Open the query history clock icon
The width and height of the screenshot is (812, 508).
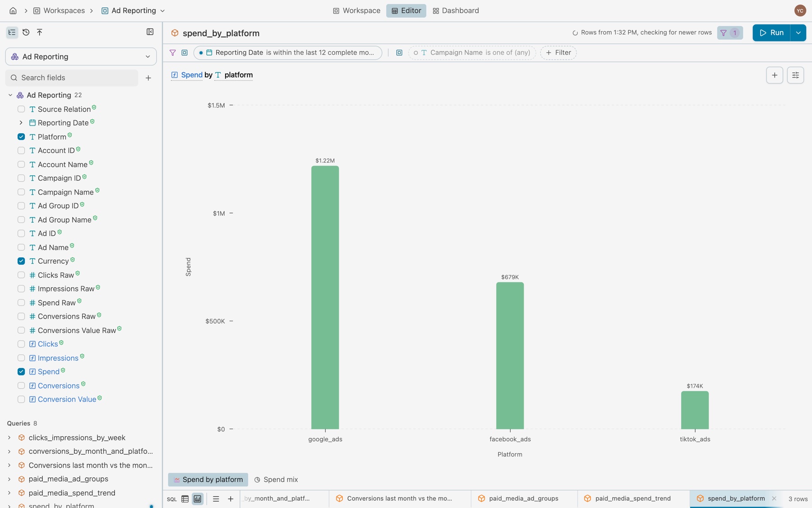tap(26, 32)
